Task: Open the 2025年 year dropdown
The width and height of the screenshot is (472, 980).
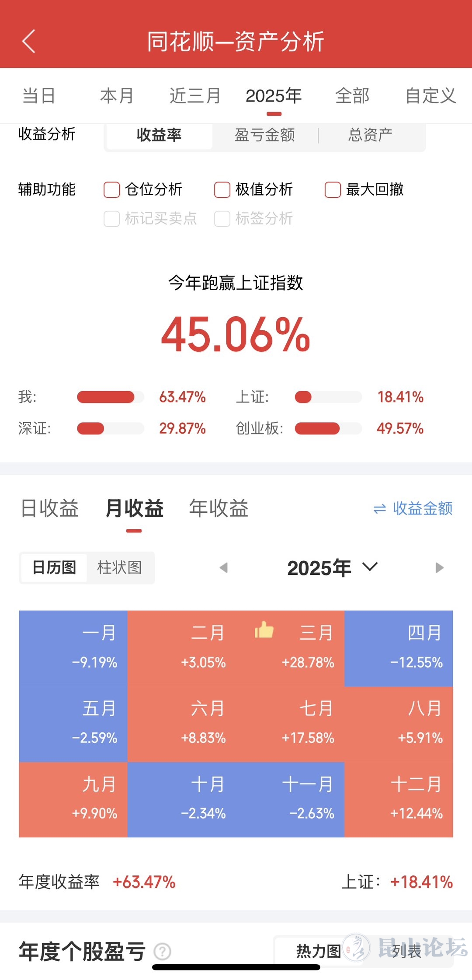Action: click(x=332, y=568)
